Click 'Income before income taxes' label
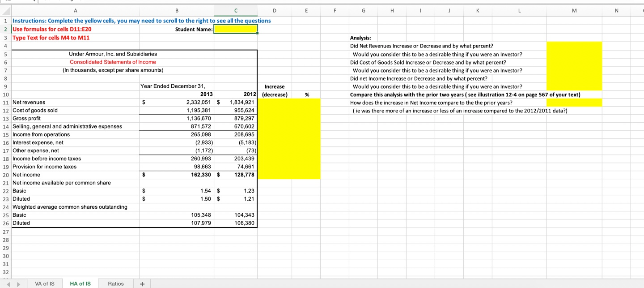Screen dimensions: 644x288 (x=47, y=159)
